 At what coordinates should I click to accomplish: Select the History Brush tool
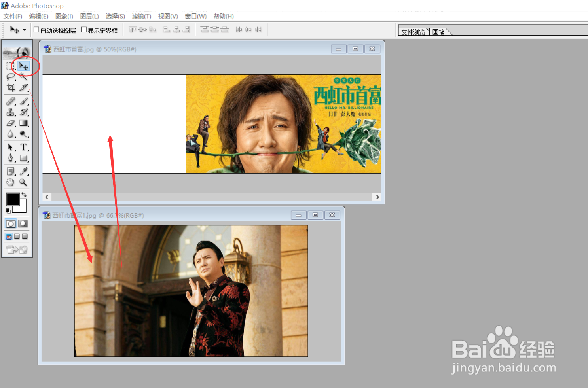click(23, 112)
